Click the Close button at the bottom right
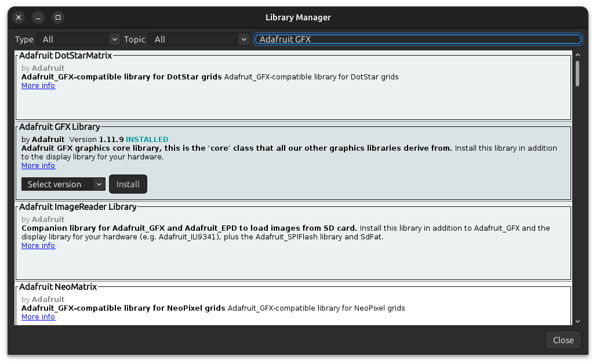This screenshot has height=364, width=596. [x=563, y=340]
